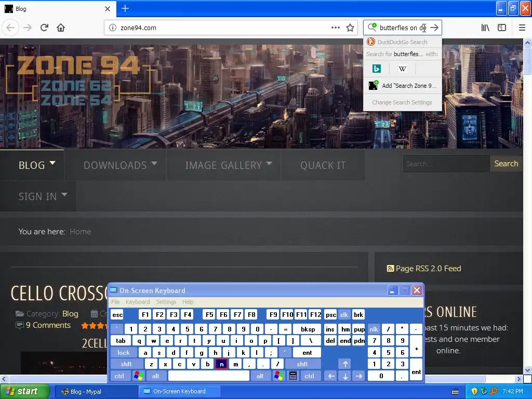This screenshot has height=399, width=532.
Task: Click the on-screen space bar
Action: [x=208, y=376]
